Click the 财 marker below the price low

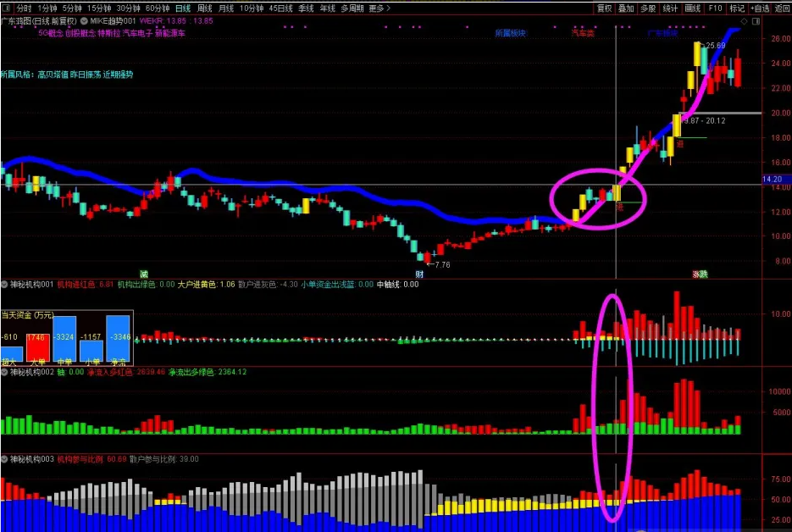(418, 274)
